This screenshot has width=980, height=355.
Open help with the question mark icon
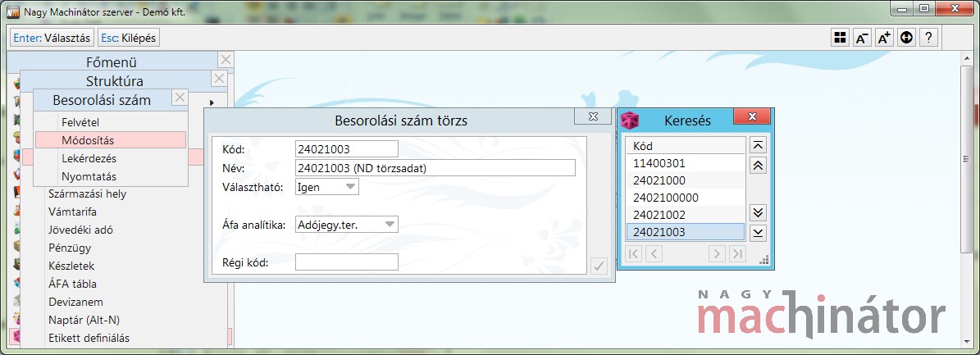929,38
